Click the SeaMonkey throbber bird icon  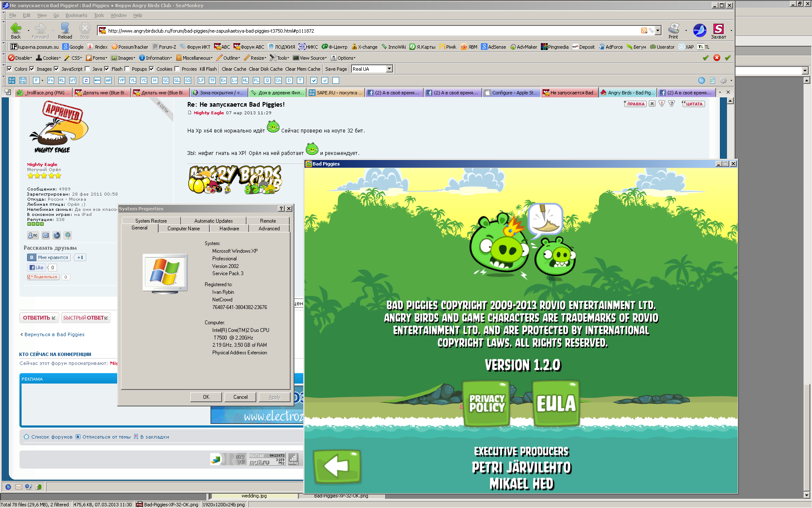click(x=700, y=30)
